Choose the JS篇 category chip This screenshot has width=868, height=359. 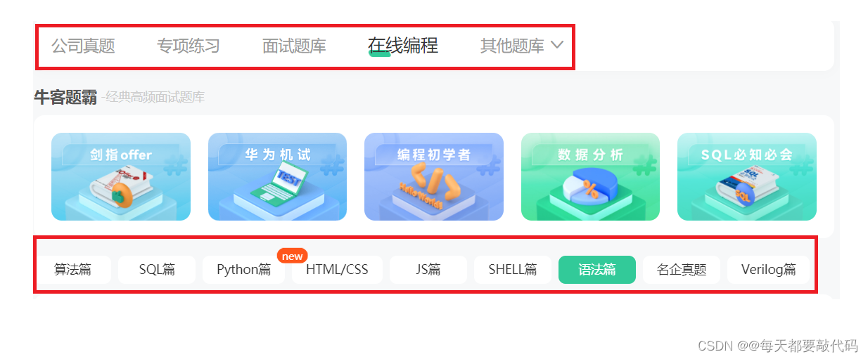click(428, 269)
